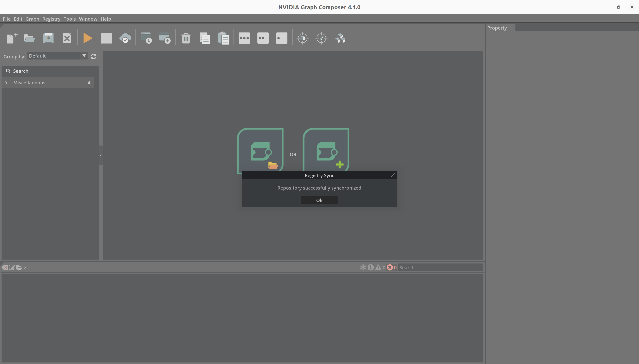This screenshot has width=639, height=364.
Task: Focus the component Search field
Action: (50, 71)
